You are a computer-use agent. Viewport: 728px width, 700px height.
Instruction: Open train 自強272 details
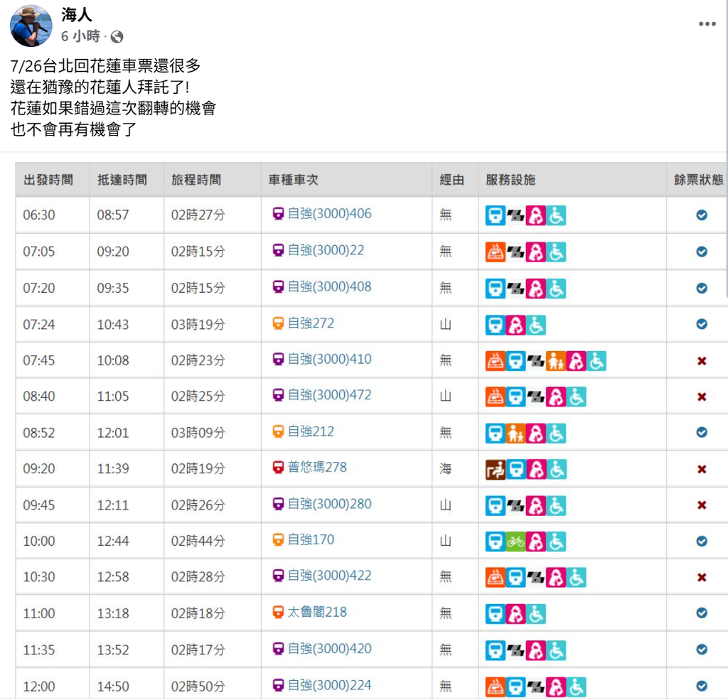[311, 323]
